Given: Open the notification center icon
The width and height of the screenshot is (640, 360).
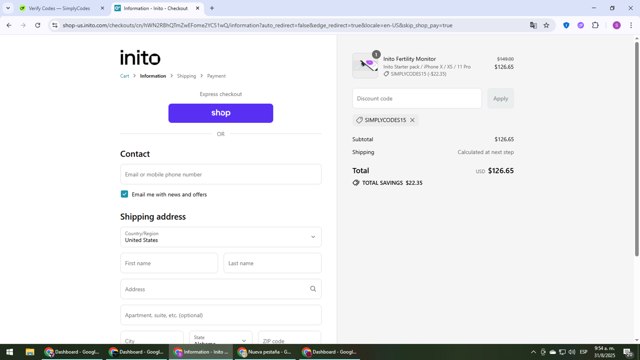Looking at the screenshot, I should 628,352.
